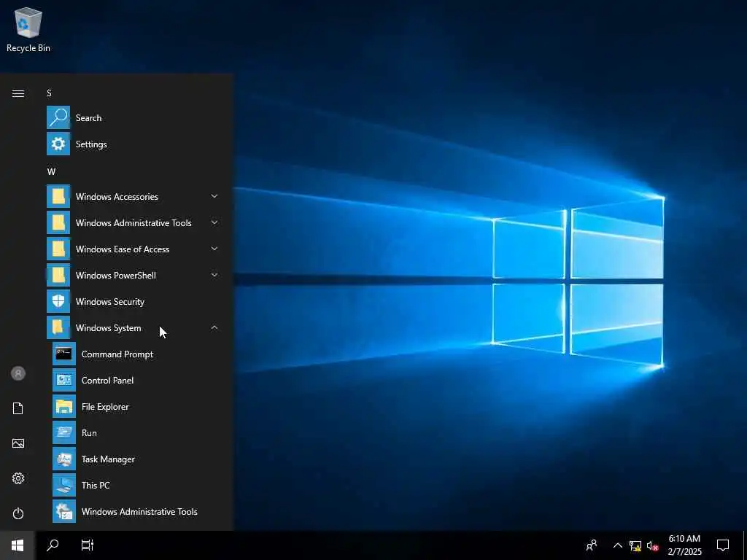
Task: Select "Task Manager" text entry
Action: [108, 459]
